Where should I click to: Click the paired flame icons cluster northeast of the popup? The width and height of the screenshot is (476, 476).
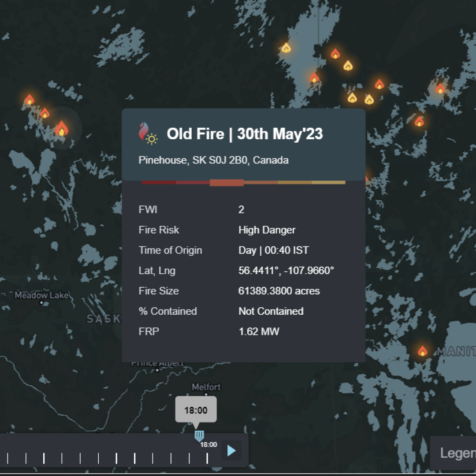(360, 99)
